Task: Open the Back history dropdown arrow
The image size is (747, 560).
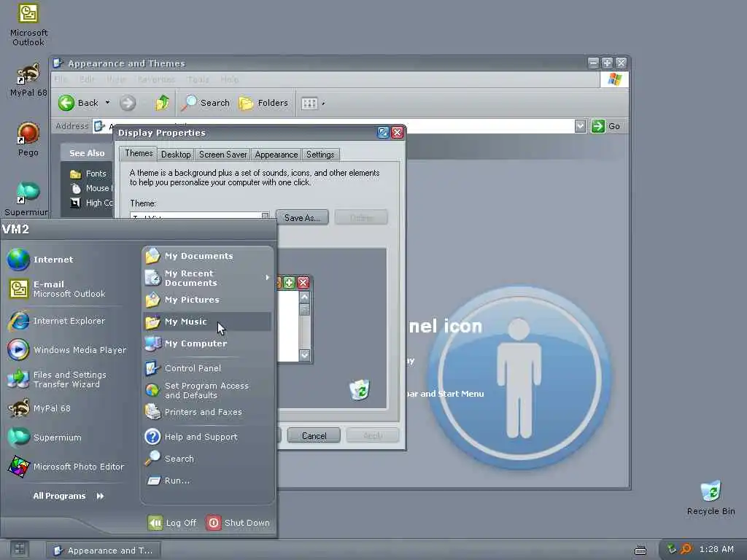Action: 108,102
